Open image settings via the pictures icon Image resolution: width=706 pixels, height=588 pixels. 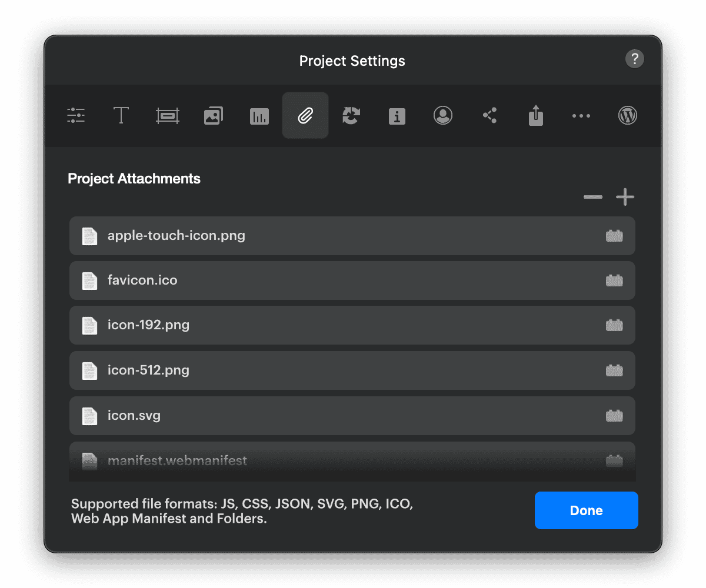pos(213,115)
